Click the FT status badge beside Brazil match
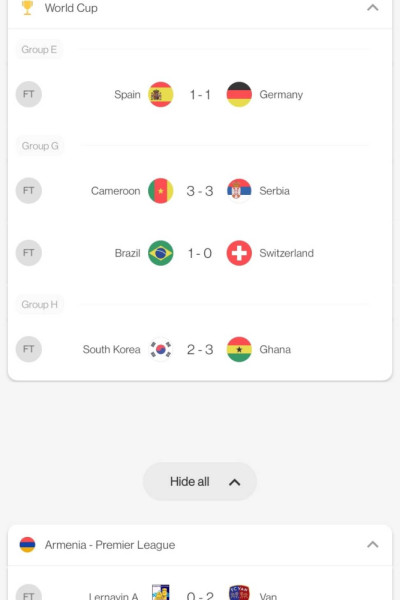The image size is (400, 600). (x=29, y=253)
